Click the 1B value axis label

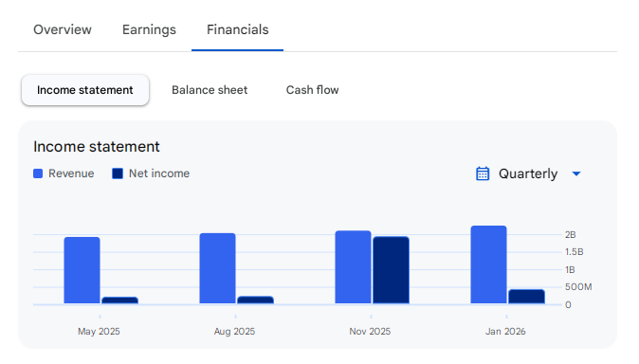[x=570, y=269]
